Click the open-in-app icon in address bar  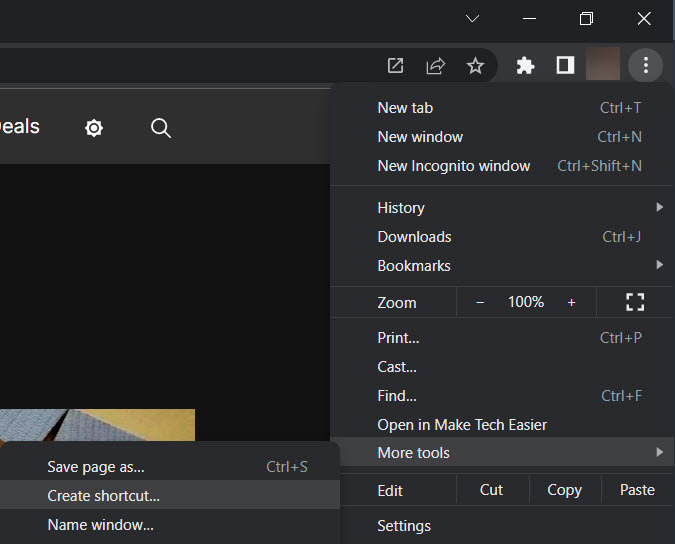(396, 66)
